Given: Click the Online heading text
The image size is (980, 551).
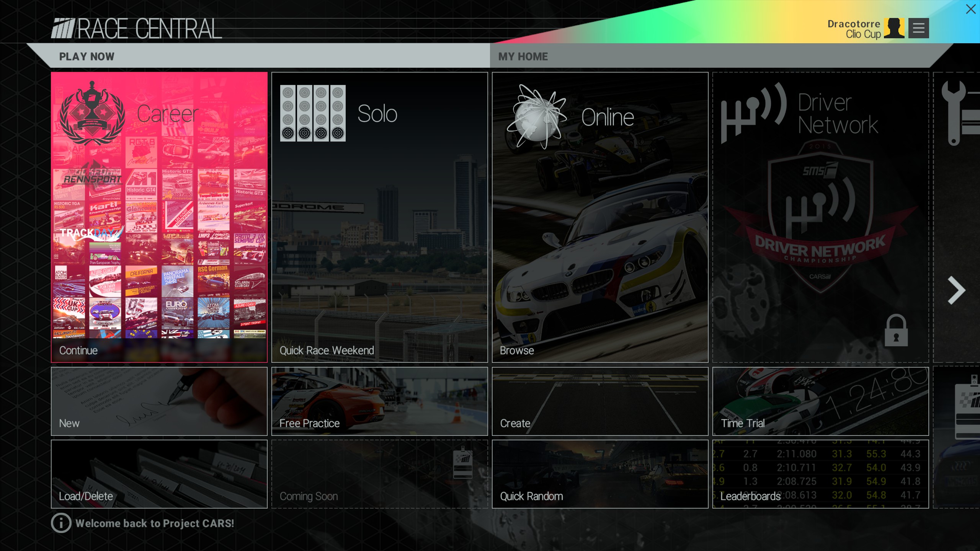Looking at the screenshot, I should (x=608, y=117).
